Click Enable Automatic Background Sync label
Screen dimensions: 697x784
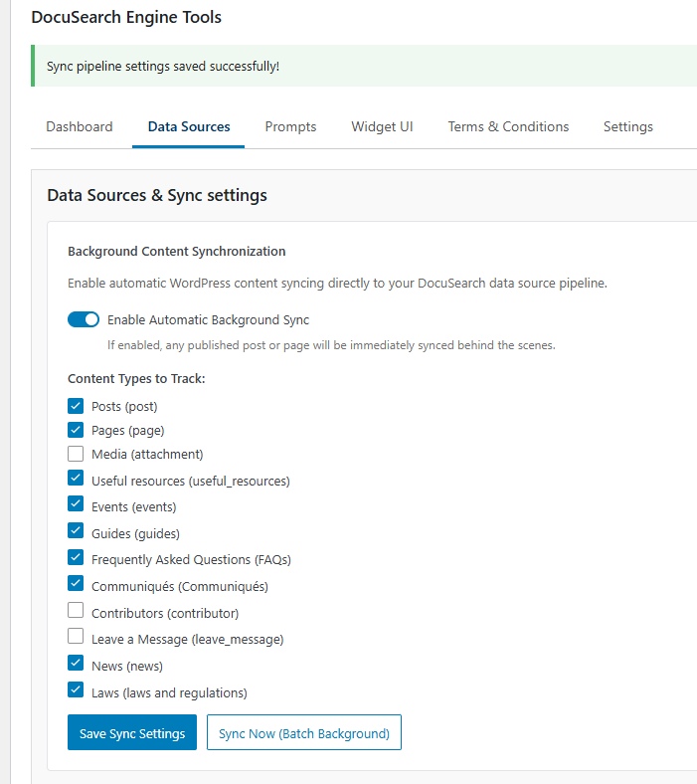(x=208, y=320)
